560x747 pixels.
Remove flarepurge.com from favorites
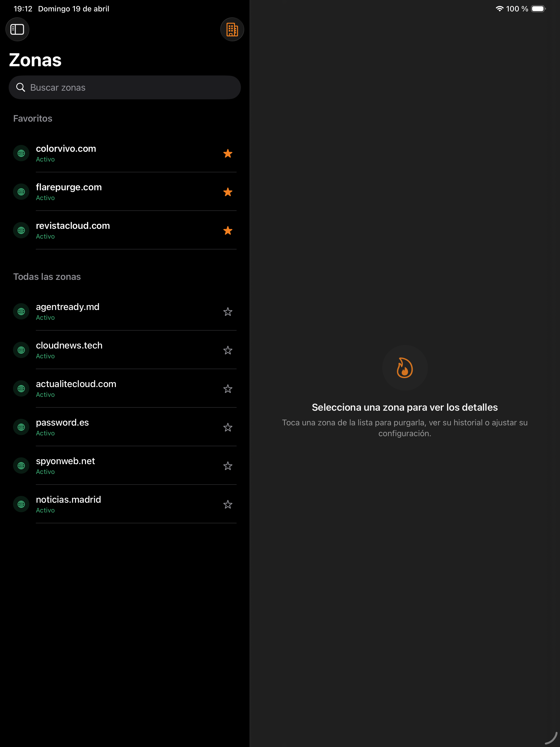[x=228, y=192]
